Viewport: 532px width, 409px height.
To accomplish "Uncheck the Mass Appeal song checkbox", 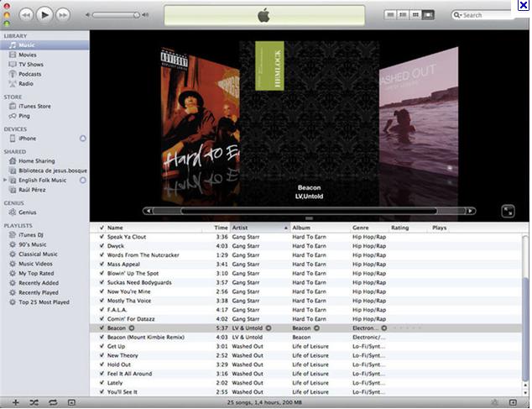I will coord(102,265).
